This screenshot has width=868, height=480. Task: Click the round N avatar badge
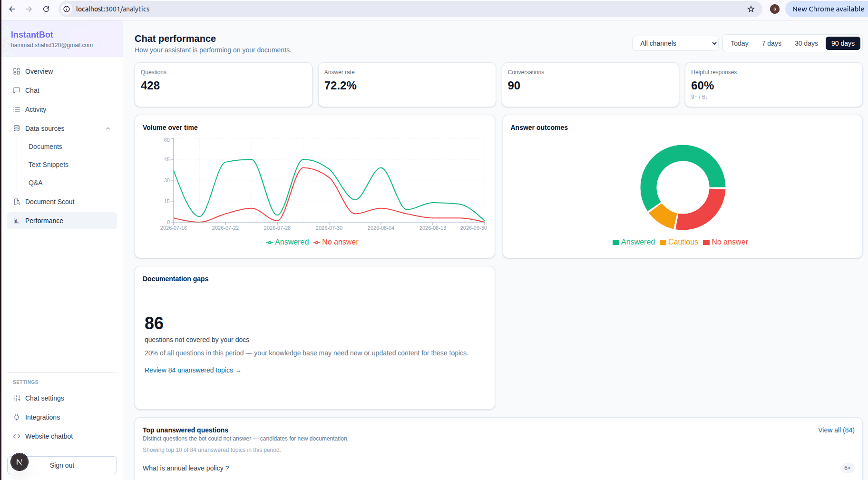20,462
